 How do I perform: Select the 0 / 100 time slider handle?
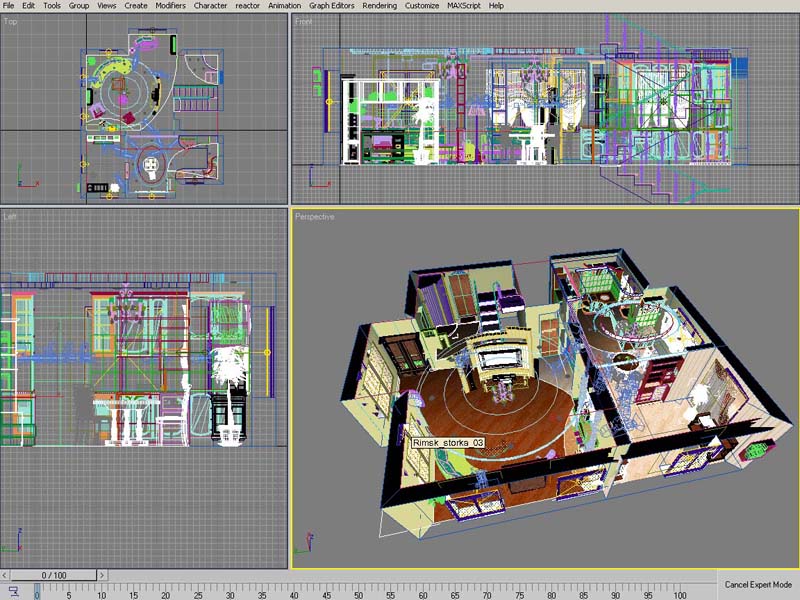pos(55,576)
